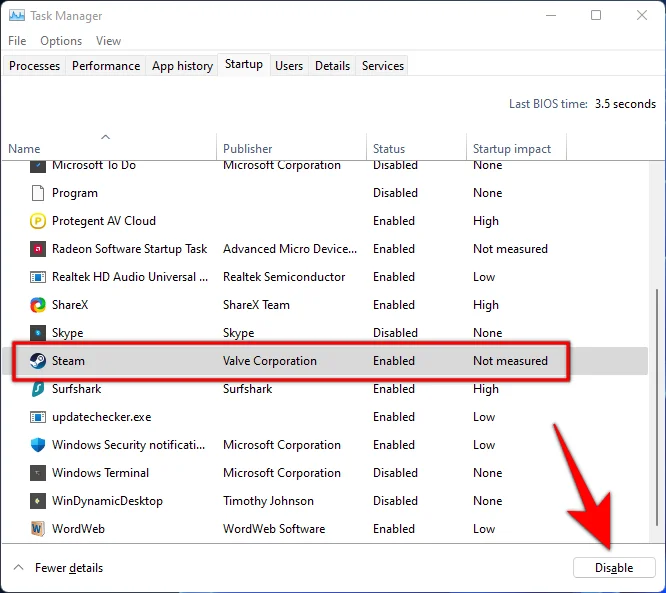
Task: Minimize the Task Manager window
Action: [x=551, y=15]
